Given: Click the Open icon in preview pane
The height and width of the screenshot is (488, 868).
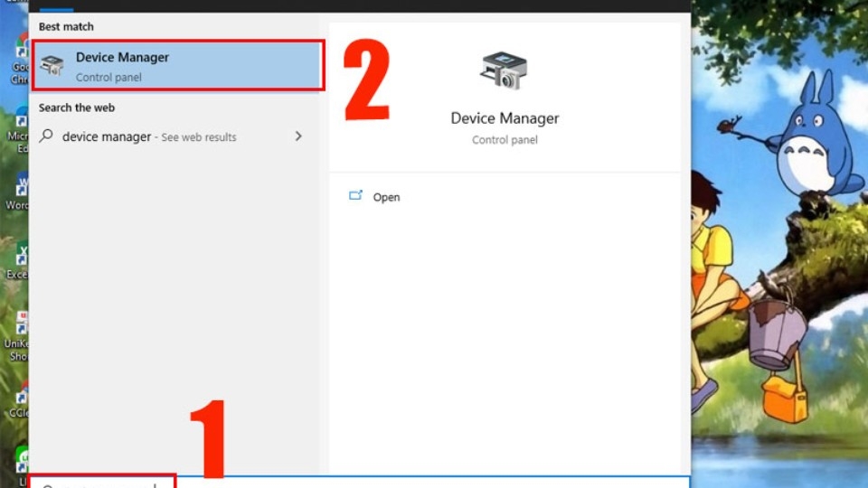Looking at the screenshot, I should 355,196.
